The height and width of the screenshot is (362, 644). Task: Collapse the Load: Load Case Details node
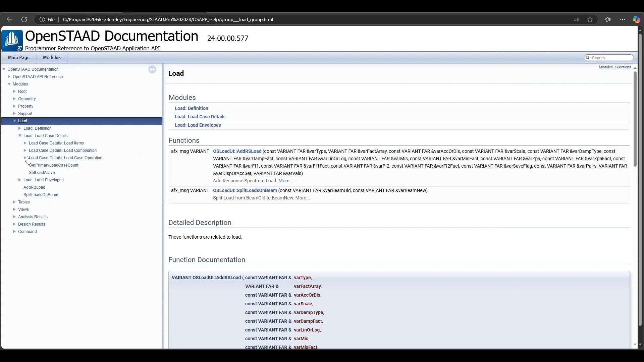[x=20, y=136]
